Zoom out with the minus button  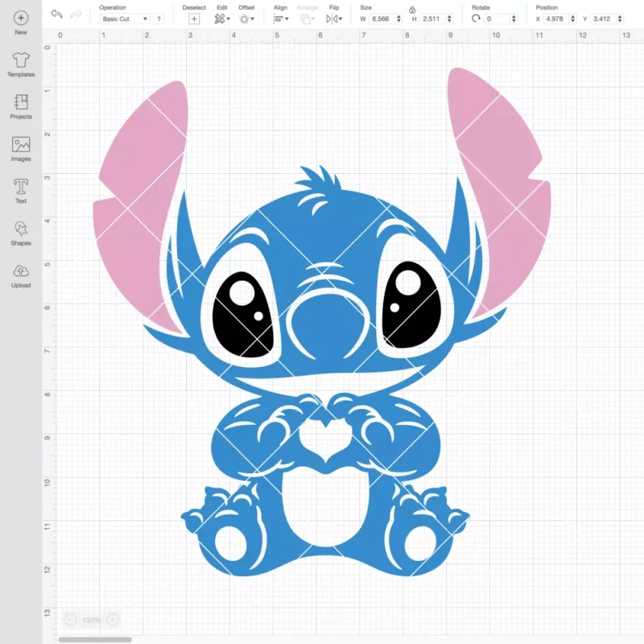pyautogui.click(x=70, y=619)
